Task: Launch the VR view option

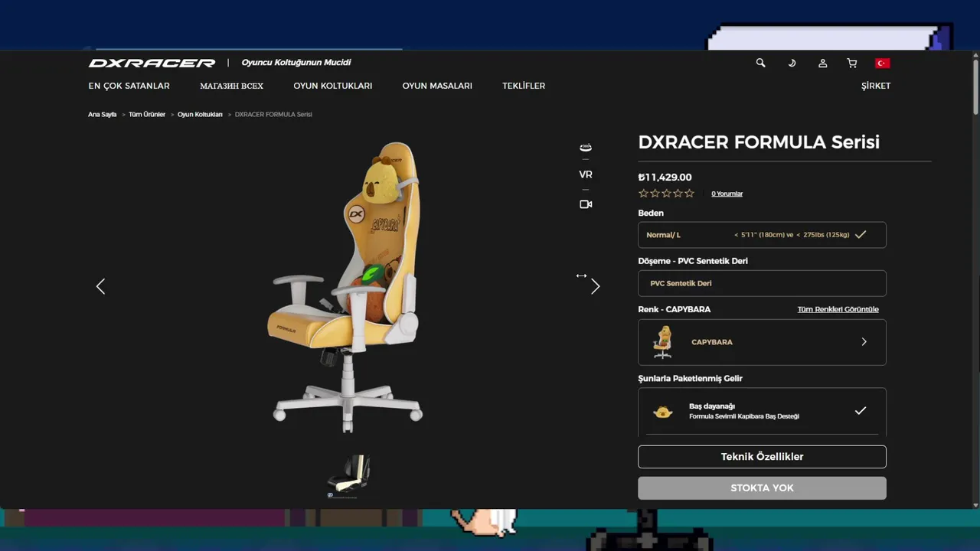Action: [x=586, y=174]
